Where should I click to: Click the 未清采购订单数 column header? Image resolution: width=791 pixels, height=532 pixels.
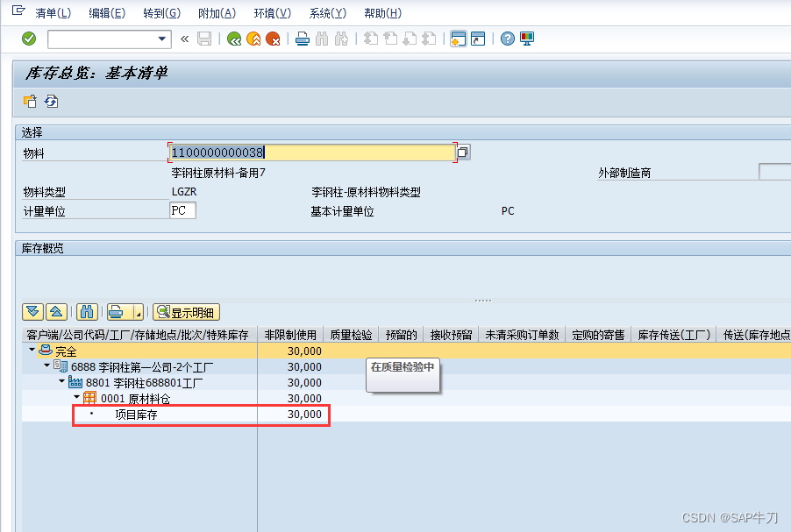(x=522, y=335)
